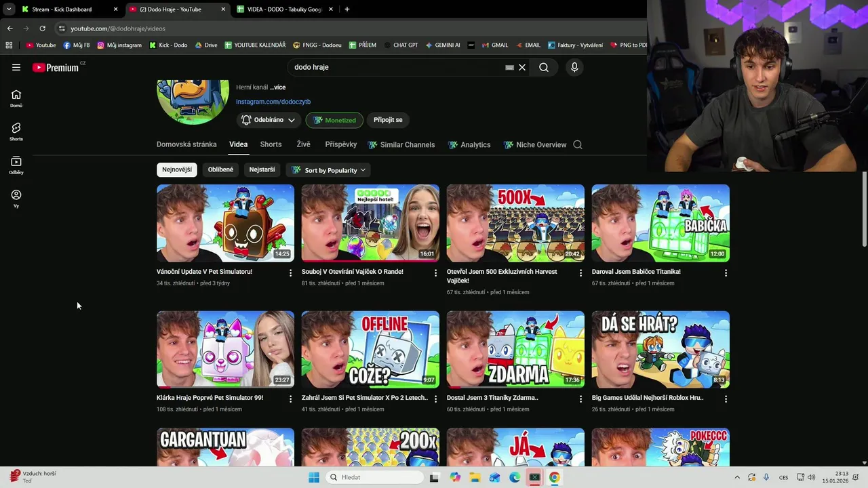Open the GMAIL bookmark
The width and height of the screenshot is (868, 488).
(x=494, y=45)
